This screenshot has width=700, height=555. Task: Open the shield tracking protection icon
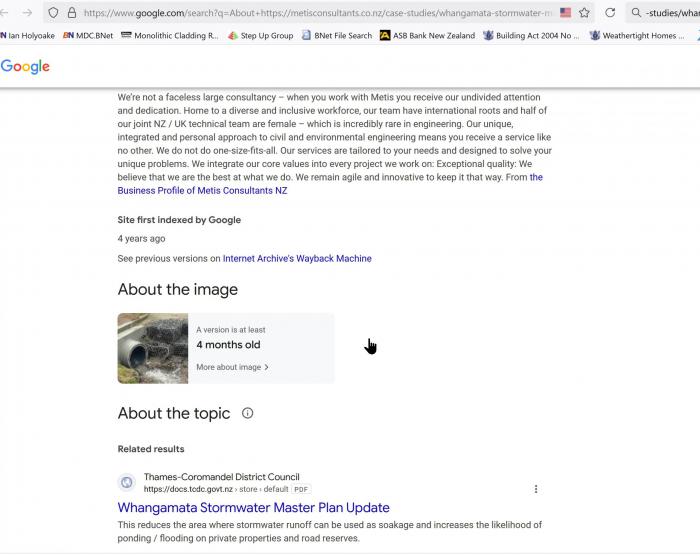point(52,13)
